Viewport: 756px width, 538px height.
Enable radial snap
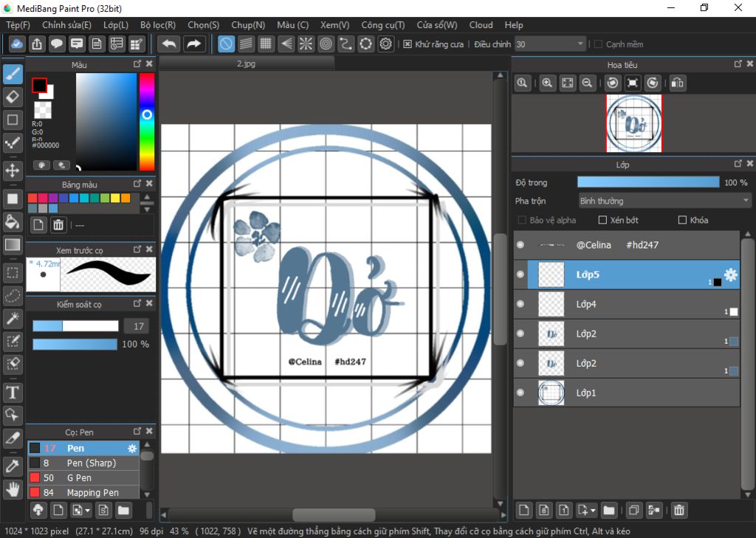[x=306, y=44]
